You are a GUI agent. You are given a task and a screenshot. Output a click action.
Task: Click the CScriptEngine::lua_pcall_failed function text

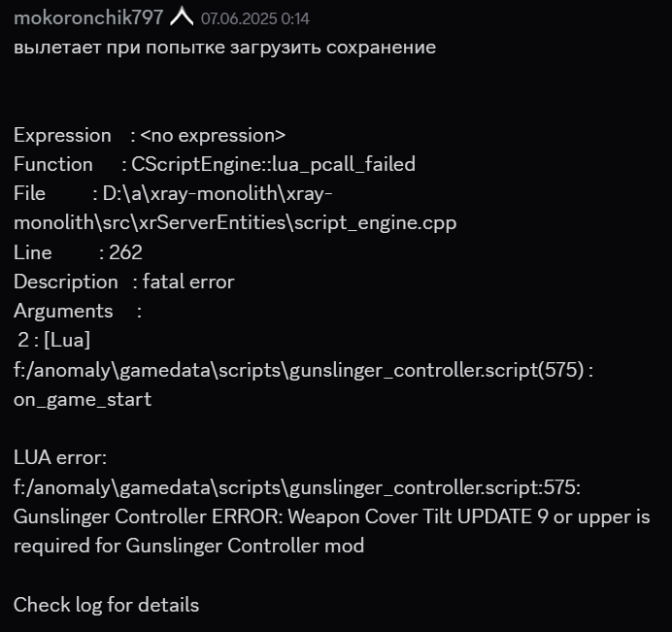274,164
